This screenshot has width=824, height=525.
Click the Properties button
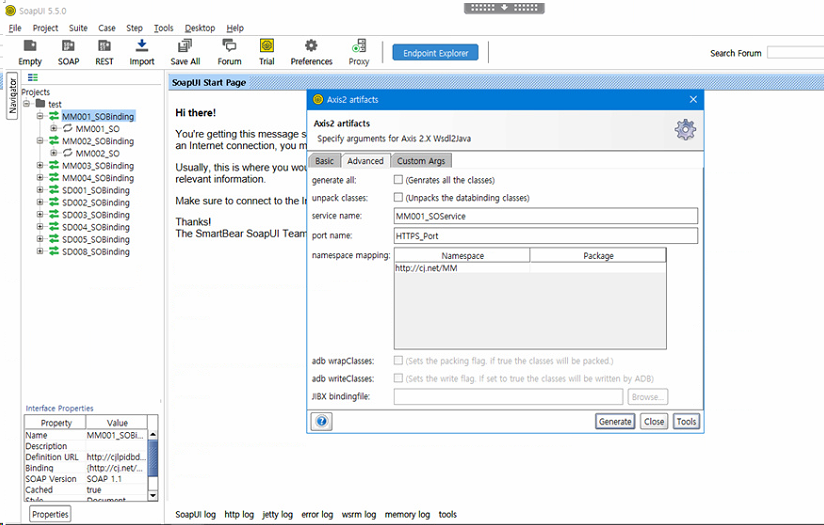point(50,514)
